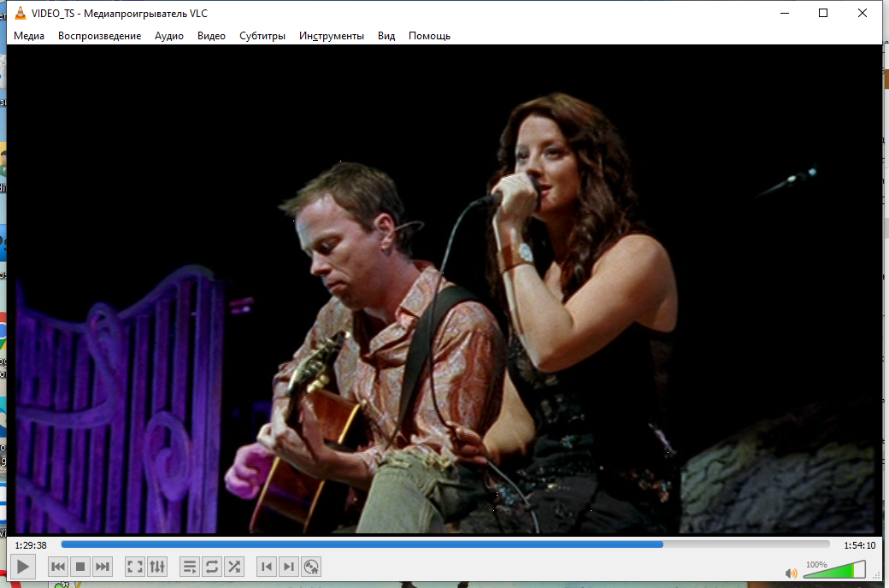Open the Аудио menu

[169, 36]
